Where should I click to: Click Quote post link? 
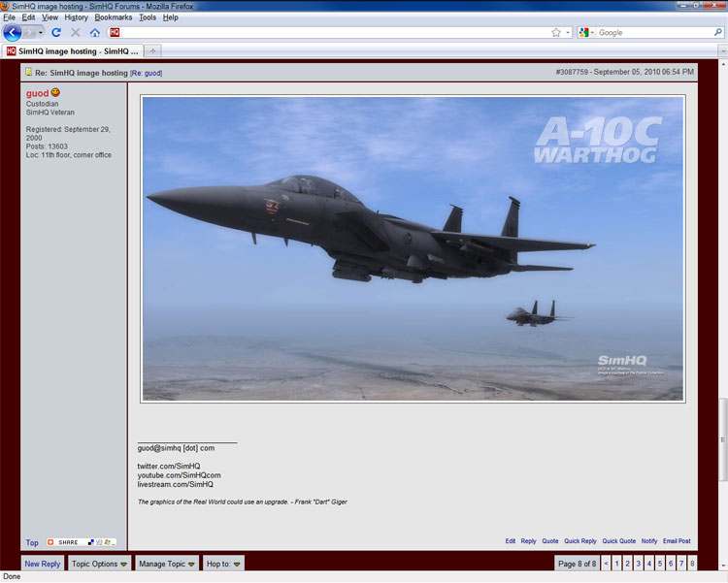(x=550, y=541)
